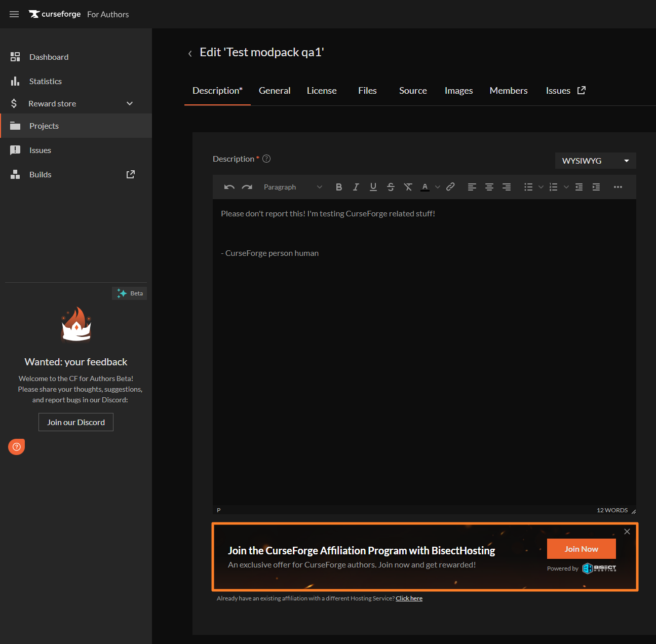Center align the text
This screenshot has height=644, width=656.
click(489, 187)
